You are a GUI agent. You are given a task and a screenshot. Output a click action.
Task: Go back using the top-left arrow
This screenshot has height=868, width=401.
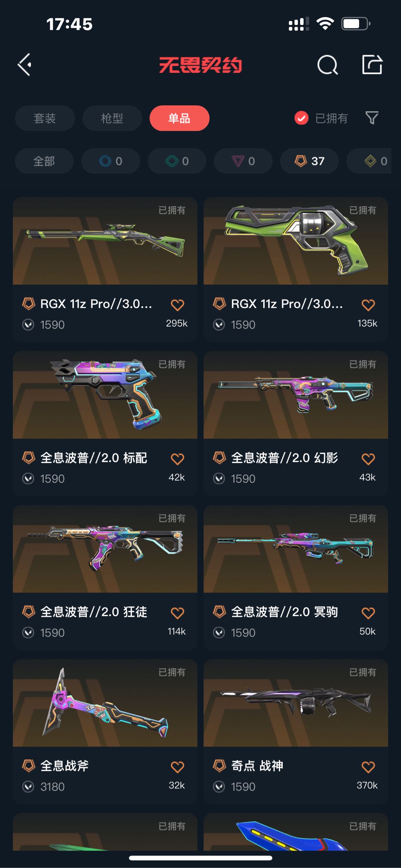[25, 65]
